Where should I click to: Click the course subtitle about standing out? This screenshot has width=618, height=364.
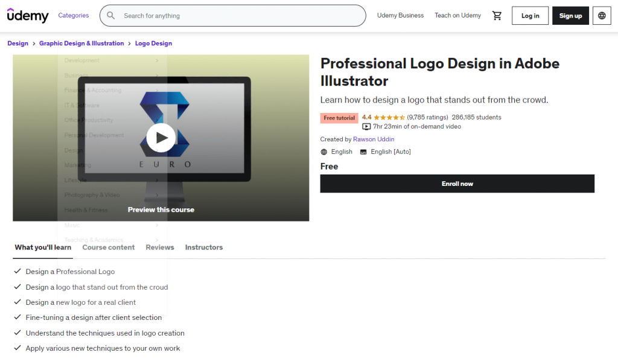(x=434, y=100)
